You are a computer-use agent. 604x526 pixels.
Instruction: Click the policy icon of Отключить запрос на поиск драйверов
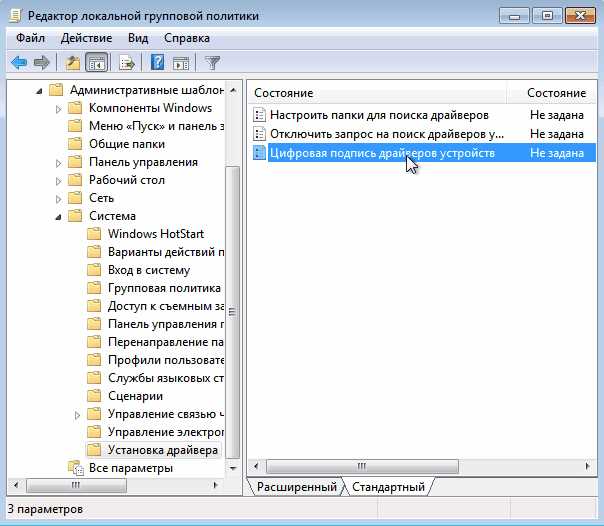click(x=259, y=134)
